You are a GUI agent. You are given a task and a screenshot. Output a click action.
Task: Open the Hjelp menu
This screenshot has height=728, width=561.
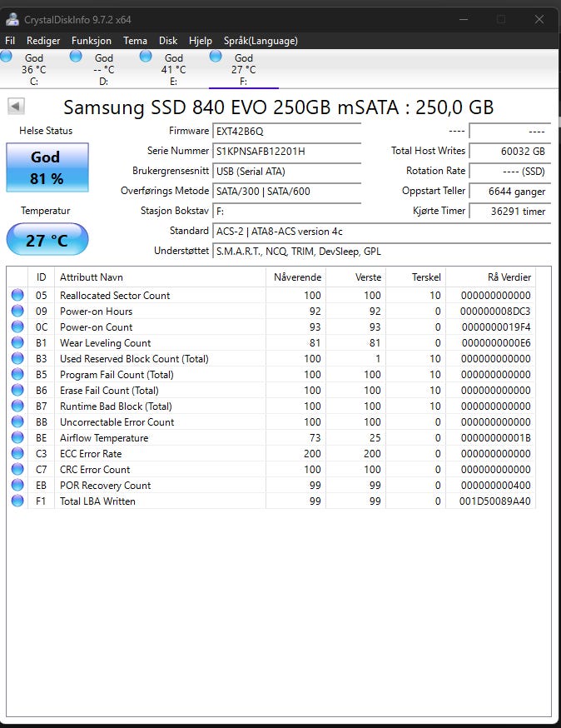pyautogui.click(x=201, y=41)
